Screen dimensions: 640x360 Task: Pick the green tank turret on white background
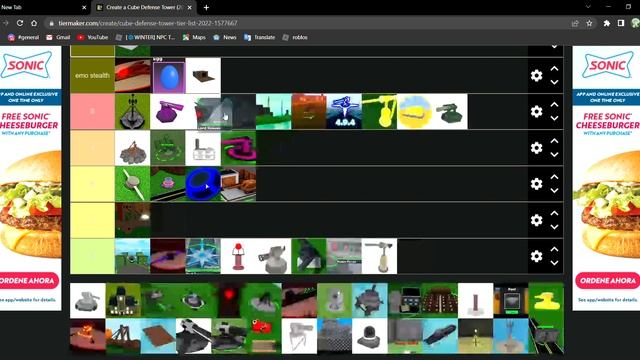coord(450,111)
